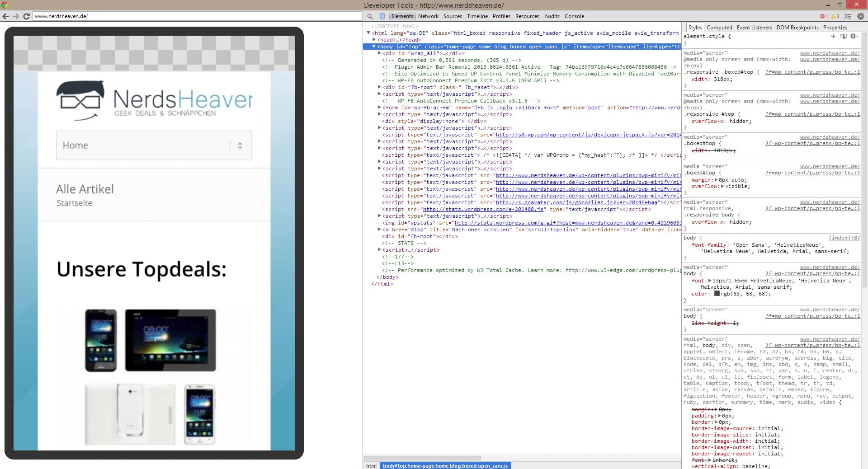Click the element.style rule header
This screenshot has height=469, width=868.
coord(707,36)
